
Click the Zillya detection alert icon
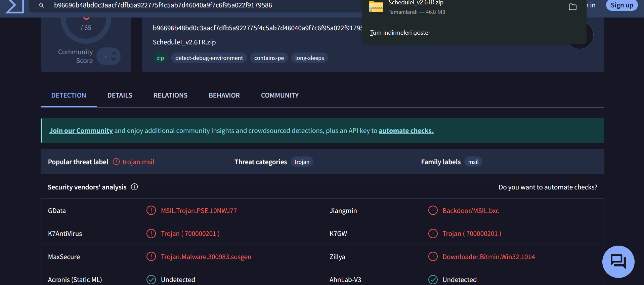point(433,257)
